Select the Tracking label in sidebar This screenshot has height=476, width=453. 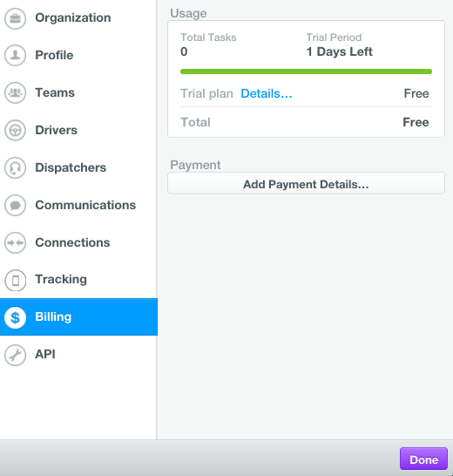61,279
